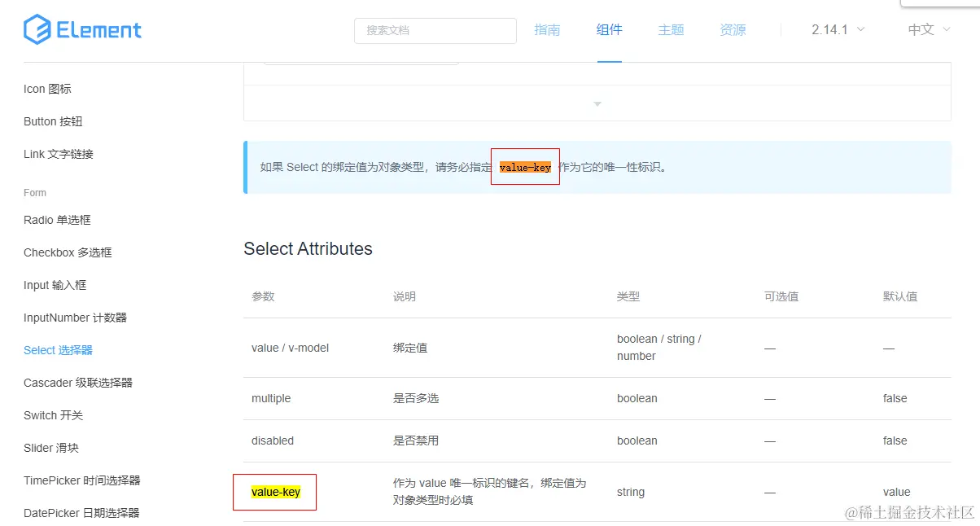Select the 组件 navigation tab
Image resolution: width=980 pixels, height=526 pixels.
[609, 29]
